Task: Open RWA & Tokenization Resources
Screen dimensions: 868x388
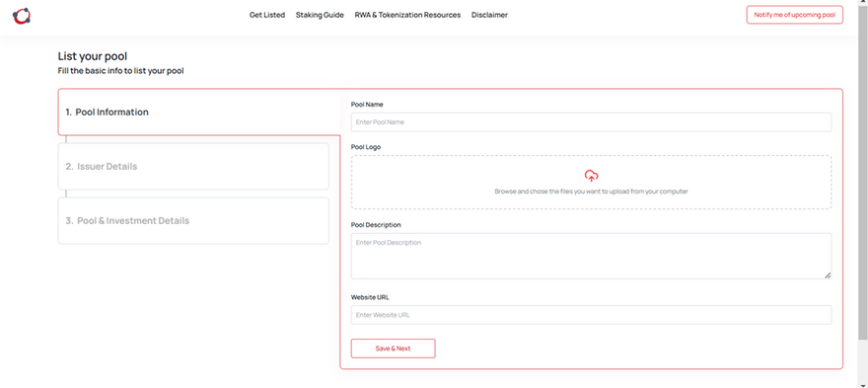Action: [x=407, y=15]
